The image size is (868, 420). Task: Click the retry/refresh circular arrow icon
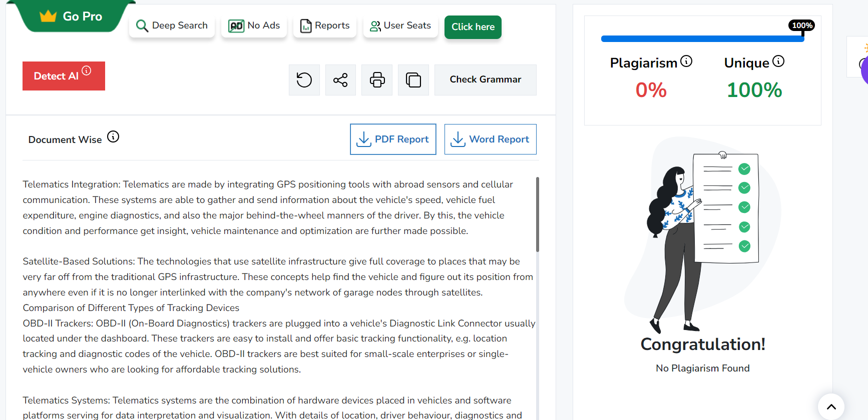[x=304, y=80]
